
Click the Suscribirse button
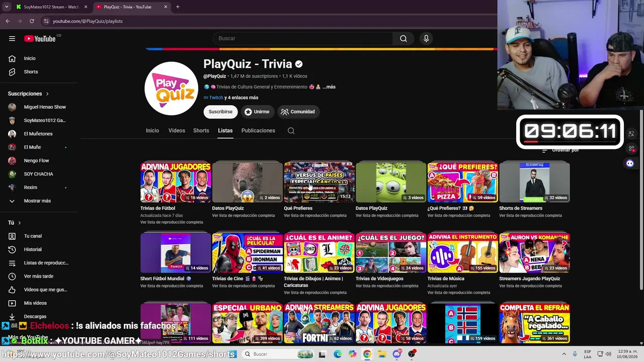[x=220, y=112]
